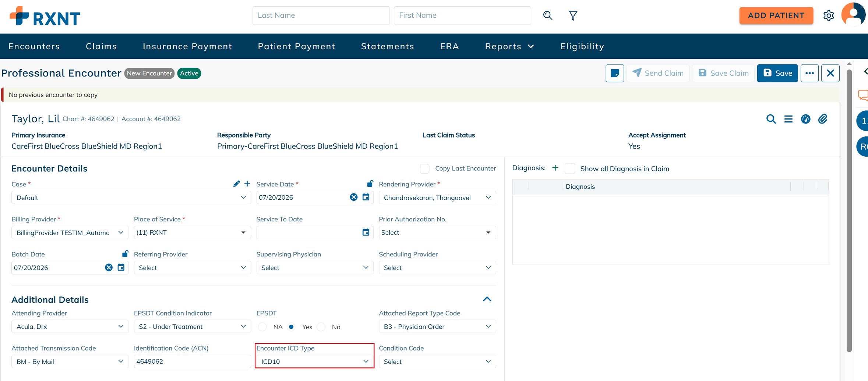The width and height of the screenshot is (868, 381).
Task: Open the Eligibility menu
Action: [x=582, y=46]
